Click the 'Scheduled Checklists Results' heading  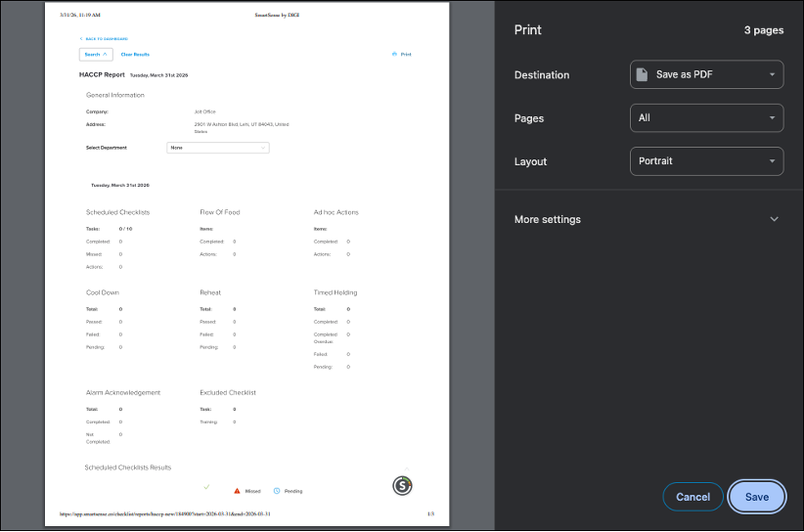[x=128, y=467]
